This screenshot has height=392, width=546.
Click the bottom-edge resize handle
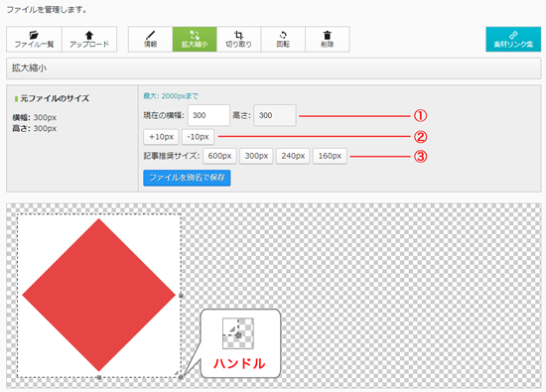coord(99,377)
